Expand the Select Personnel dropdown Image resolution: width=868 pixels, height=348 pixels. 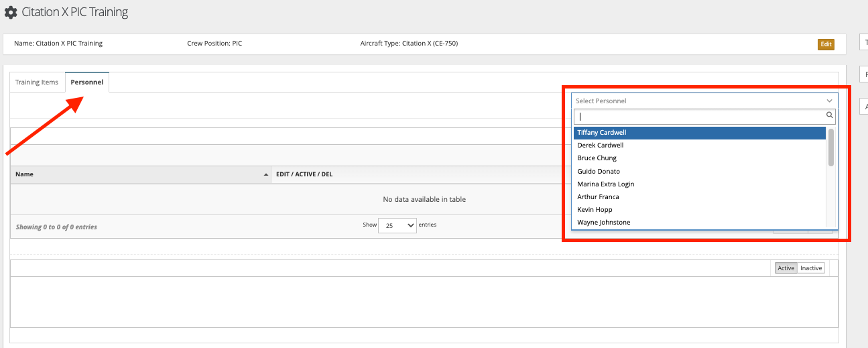click(x=704, y=101)
